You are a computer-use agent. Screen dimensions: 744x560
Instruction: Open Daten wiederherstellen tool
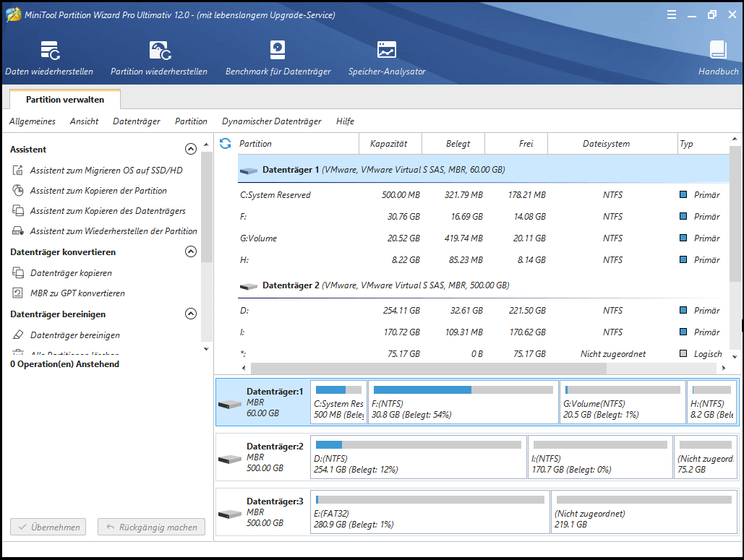tap(49, 58)
